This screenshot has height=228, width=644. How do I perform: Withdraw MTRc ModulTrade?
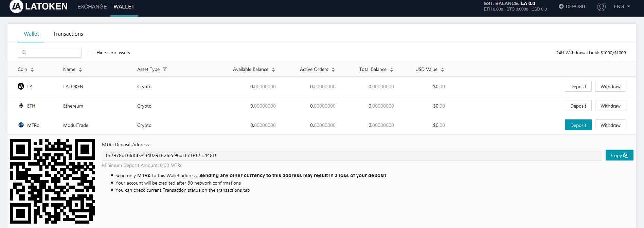click(610, 125)
